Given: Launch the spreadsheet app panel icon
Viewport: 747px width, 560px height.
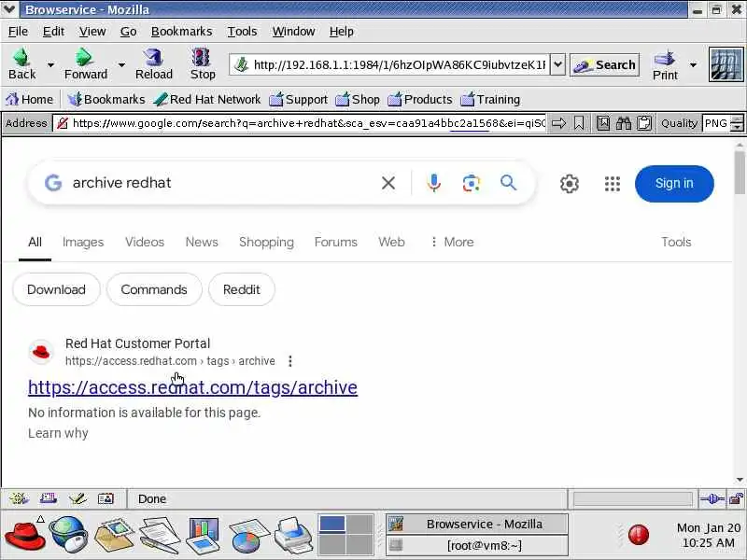Looking at the screenshot, I should (248, 536).
